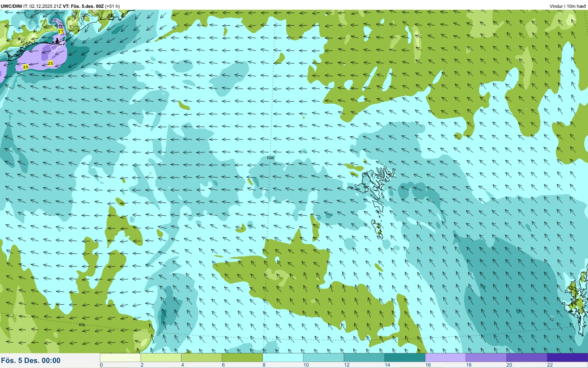This screenshot has width=588, height=368.
Task: Click the legend tick value '8'
Action: 264,365
